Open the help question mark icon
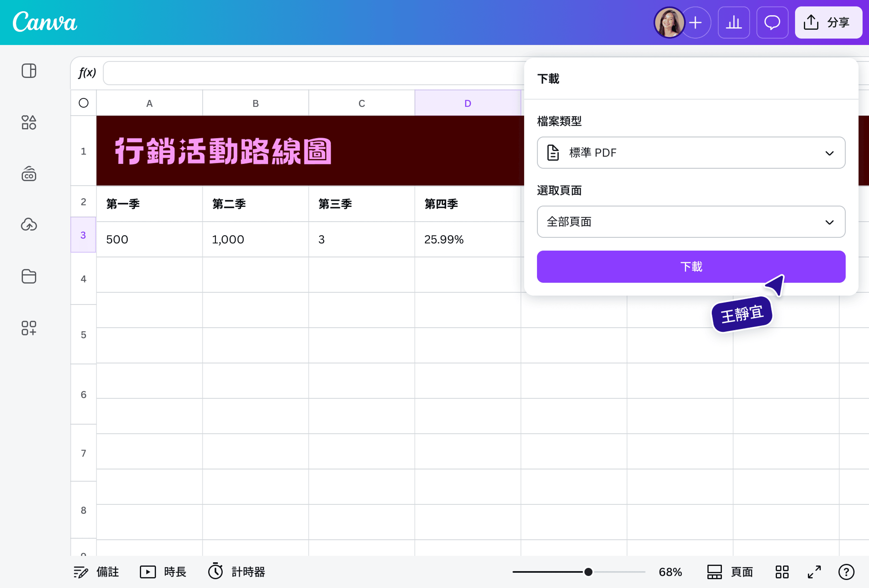Viewport: 869px width, 588px height. pos(846,572)
